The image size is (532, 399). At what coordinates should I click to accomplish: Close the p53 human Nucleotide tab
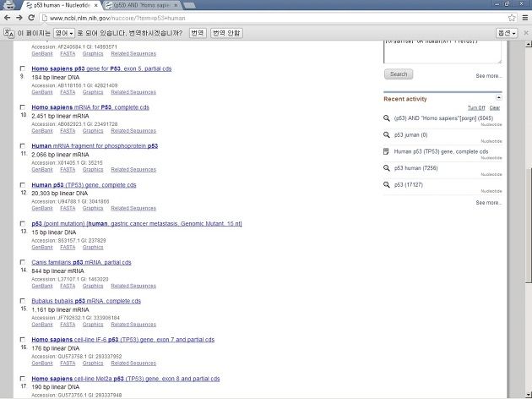pos(96,5)
